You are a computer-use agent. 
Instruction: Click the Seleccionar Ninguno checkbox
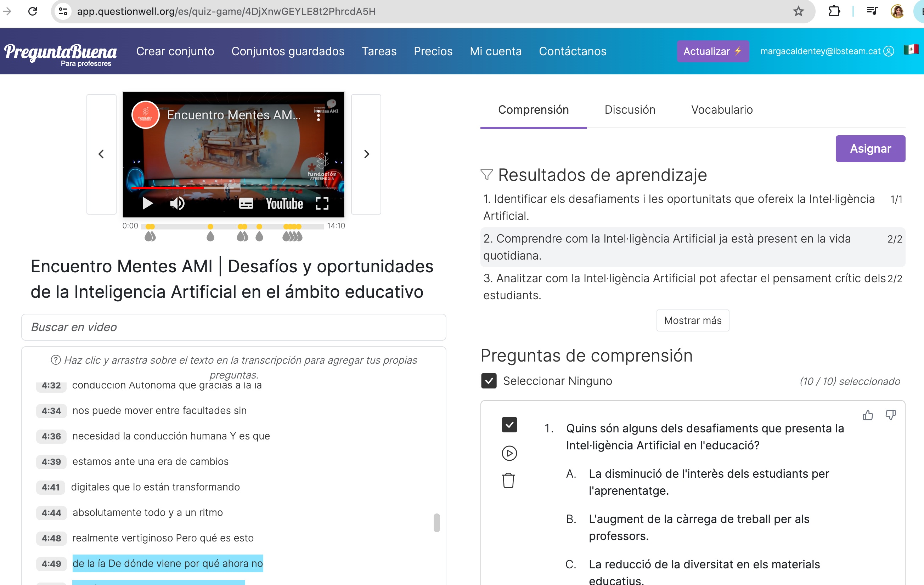coord(489,381)
